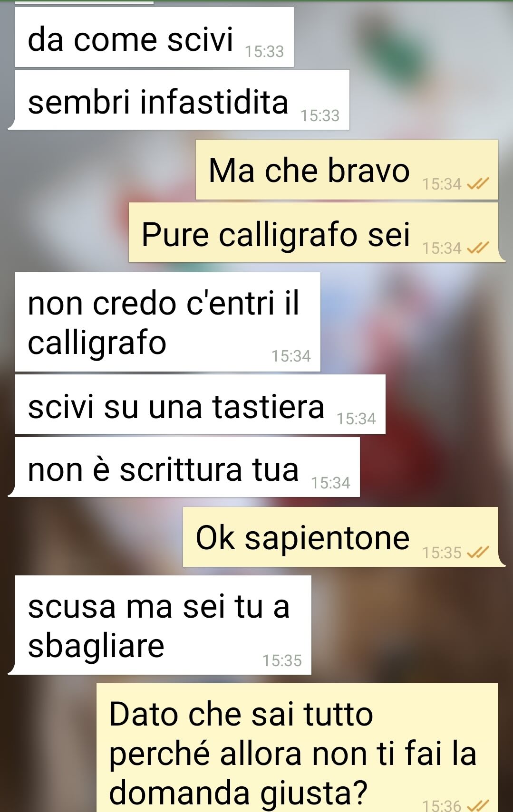Select 'non credo c'entri il calligrafo' message
The width and height of the screenshot is (513, 812).
168,322
